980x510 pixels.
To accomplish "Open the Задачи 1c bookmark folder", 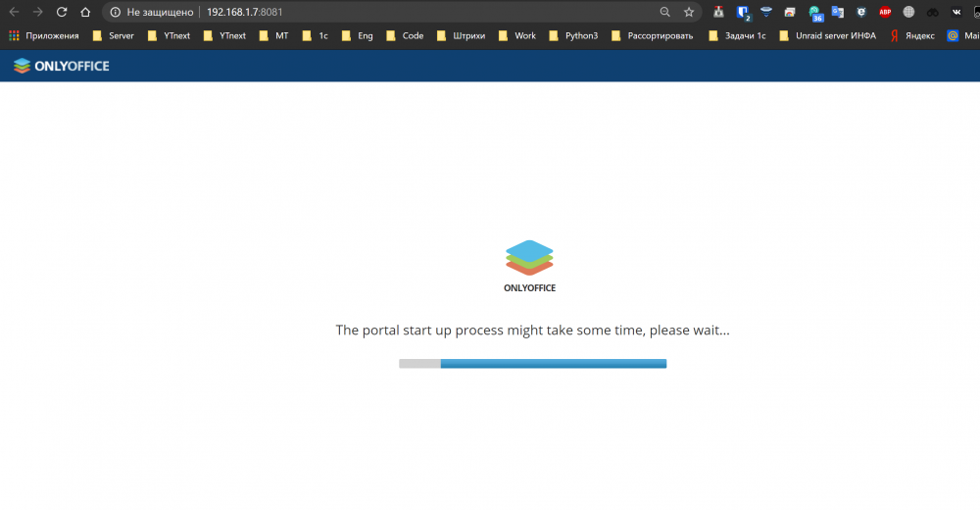I will pyautogui.click(x=737, y=35).
